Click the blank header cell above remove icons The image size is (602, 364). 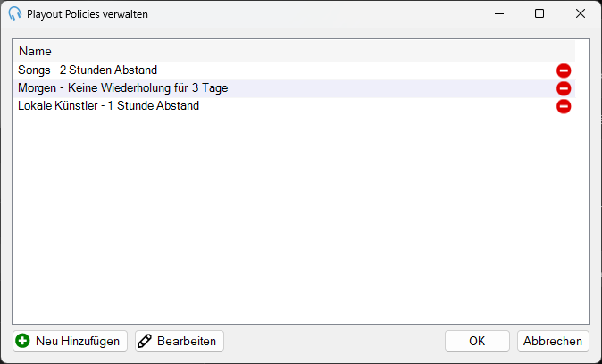pyautogui.click(x=564, y=52)
